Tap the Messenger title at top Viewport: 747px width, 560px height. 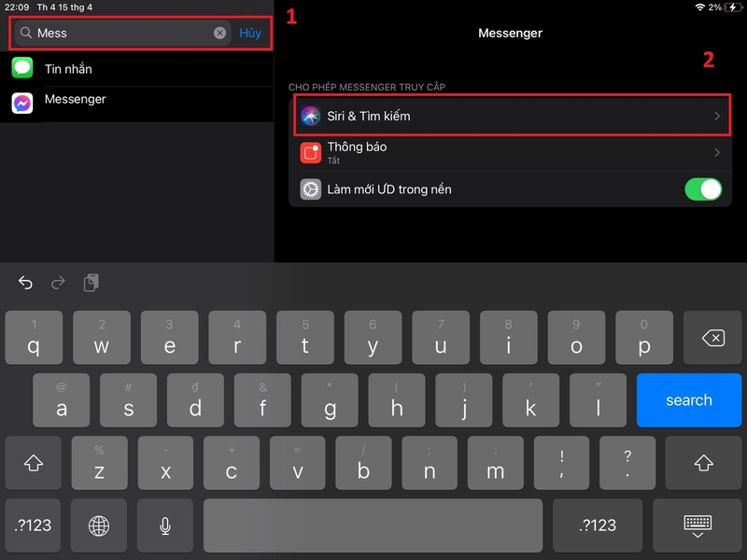point(510,33)
